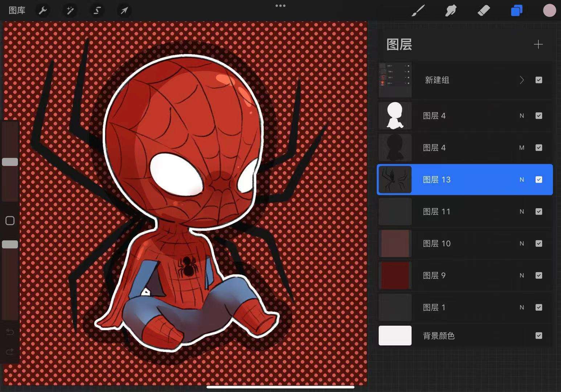Click the 图层 panel title
The height and width of the screenshot is (392, 561).
click(399, 44)
